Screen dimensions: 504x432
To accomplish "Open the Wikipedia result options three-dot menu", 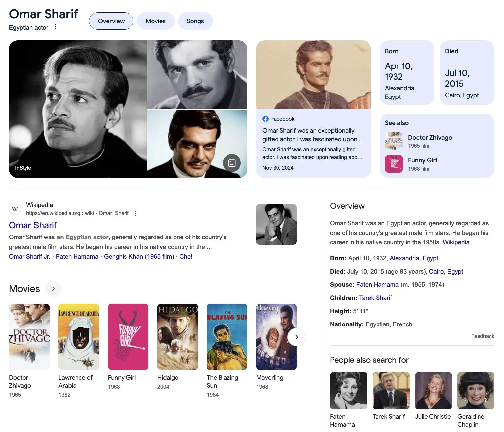I will click(135, 214).
